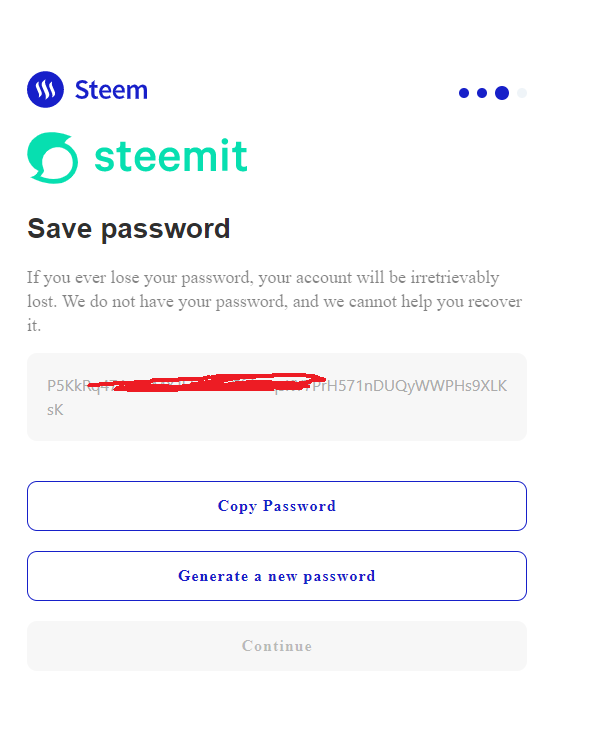Image resolution: width=602 pixels, height=744 pixels.
Task: Click the password segment ending in "WWPHs9XLK"
Action: point(440,386)
